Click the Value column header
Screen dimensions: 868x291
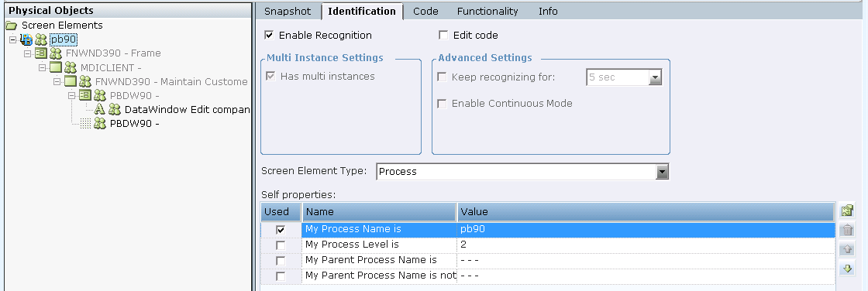[x=646, y=212]
